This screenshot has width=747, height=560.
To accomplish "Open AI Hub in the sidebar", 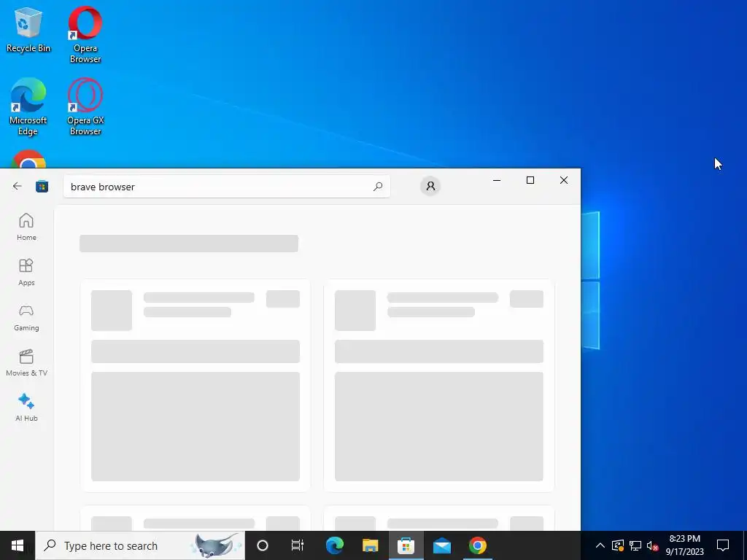I will tap(26, 408).
